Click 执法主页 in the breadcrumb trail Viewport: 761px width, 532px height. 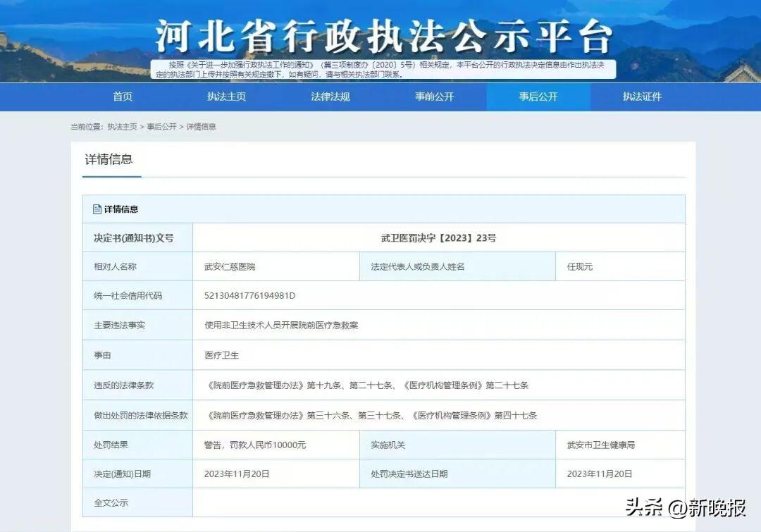coord(123,127)
